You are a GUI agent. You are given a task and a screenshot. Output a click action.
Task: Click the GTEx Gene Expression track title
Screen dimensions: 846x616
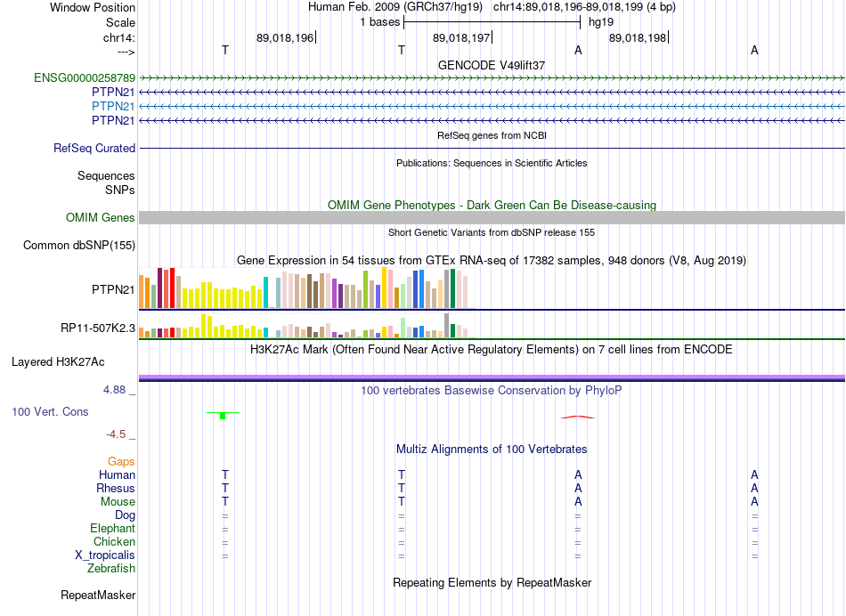click(x=492, y=261)
